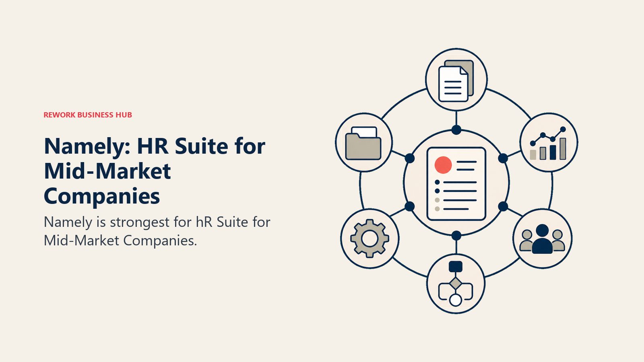644x362 pixels.
Task: Click the Namely is strongest subtitle text
Action: tap(157, 231)
